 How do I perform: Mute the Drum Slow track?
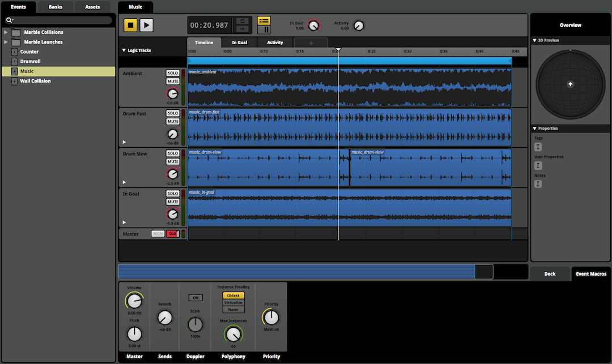tap(172, 162)
